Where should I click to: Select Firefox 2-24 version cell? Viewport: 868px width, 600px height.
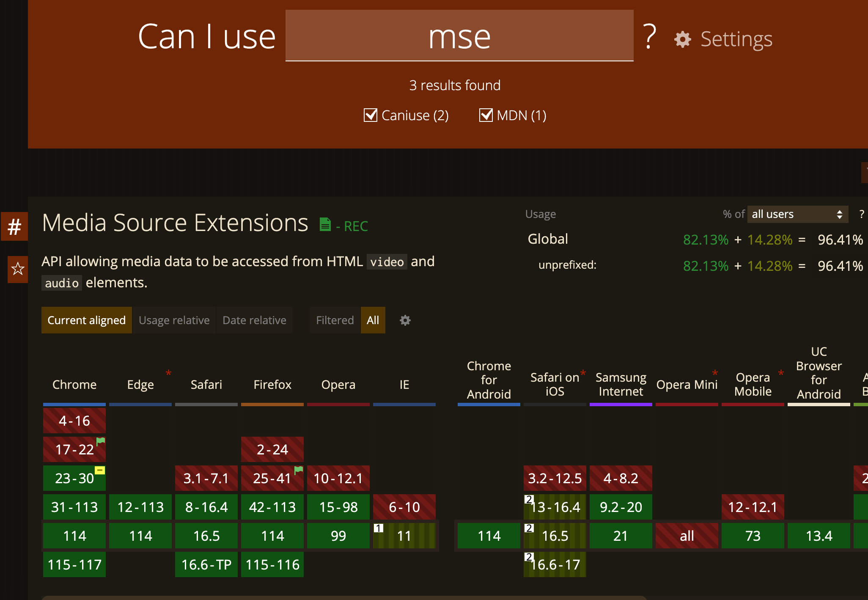[272, 449]
